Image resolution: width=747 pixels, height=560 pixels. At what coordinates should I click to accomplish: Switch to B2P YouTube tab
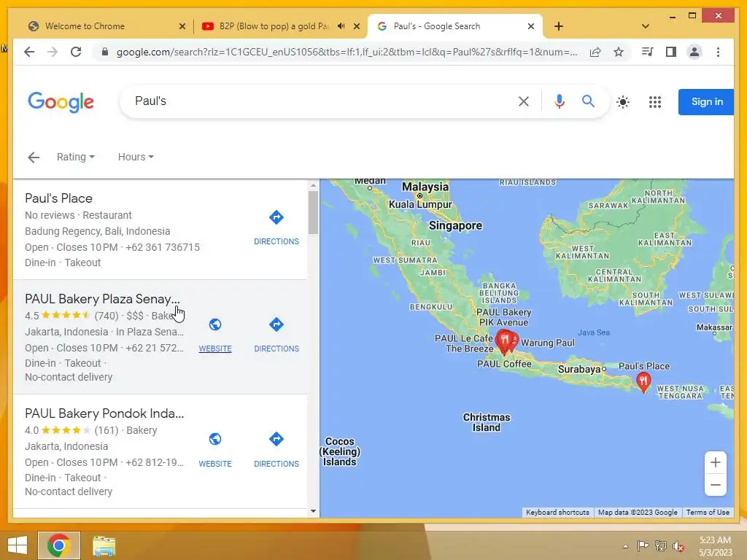(281, 26)
